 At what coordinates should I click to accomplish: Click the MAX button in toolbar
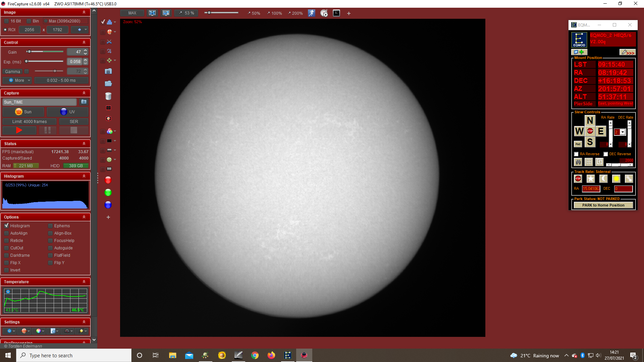tap(132, 13)
